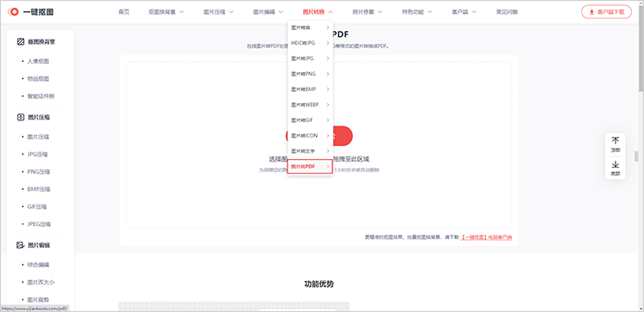Select 图片转JPG from the dropdown menu

click(x=310, y=58)
